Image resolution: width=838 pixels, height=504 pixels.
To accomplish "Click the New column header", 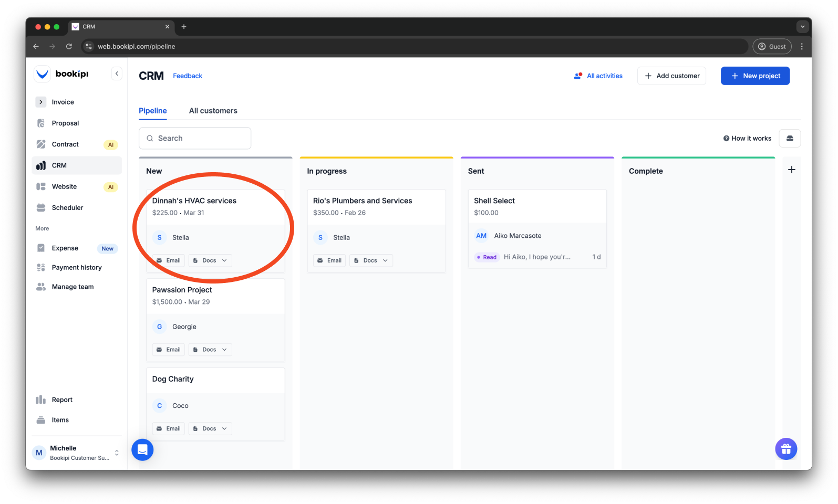I will 154,171.
